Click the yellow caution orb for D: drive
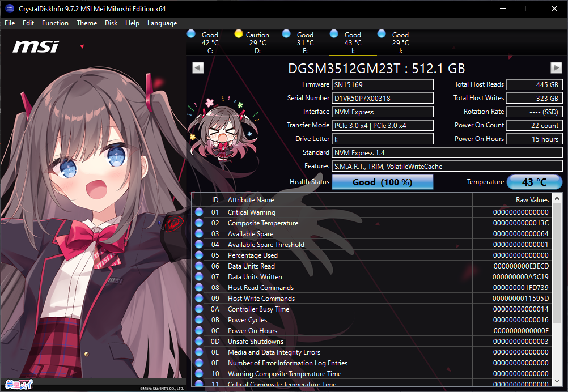The image size is (568, 392). click(238, 33)
